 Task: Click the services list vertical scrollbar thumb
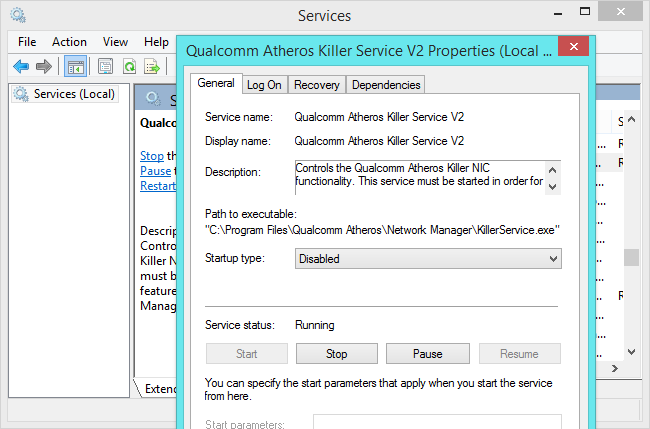(631, 257)
